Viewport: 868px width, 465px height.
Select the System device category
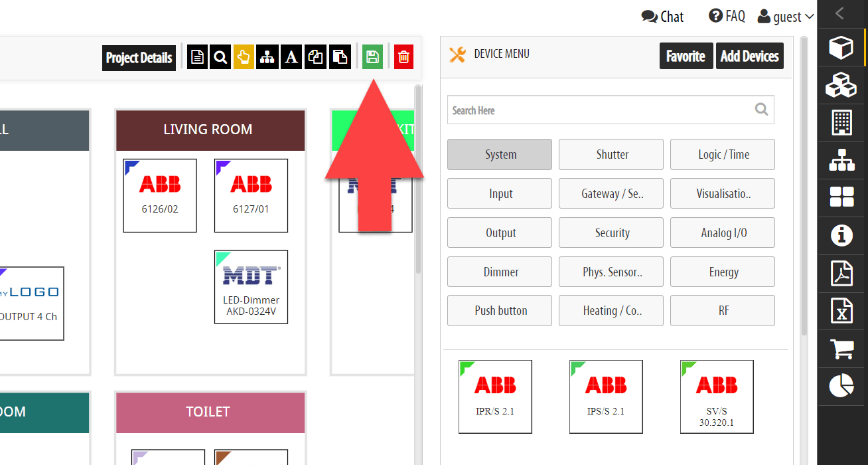500,155
